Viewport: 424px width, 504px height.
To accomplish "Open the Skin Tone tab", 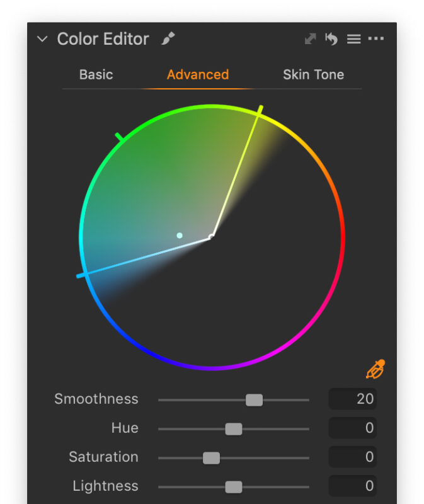I will pos(313,74).
